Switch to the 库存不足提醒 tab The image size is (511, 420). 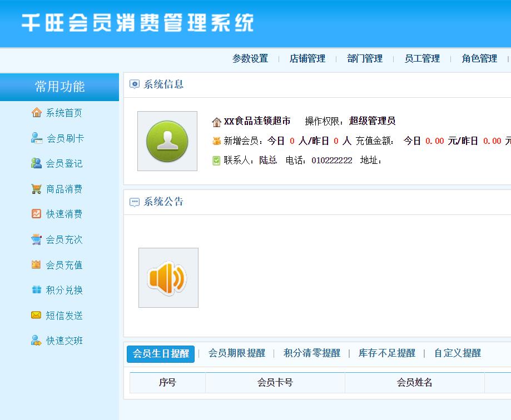[x=387, y=353]
